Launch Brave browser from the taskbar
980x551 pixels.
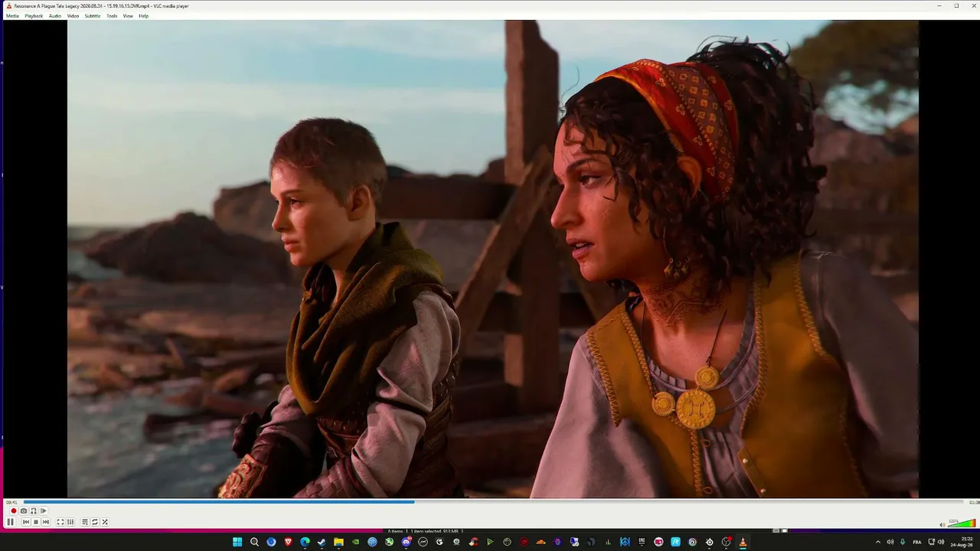pos(288,542)
